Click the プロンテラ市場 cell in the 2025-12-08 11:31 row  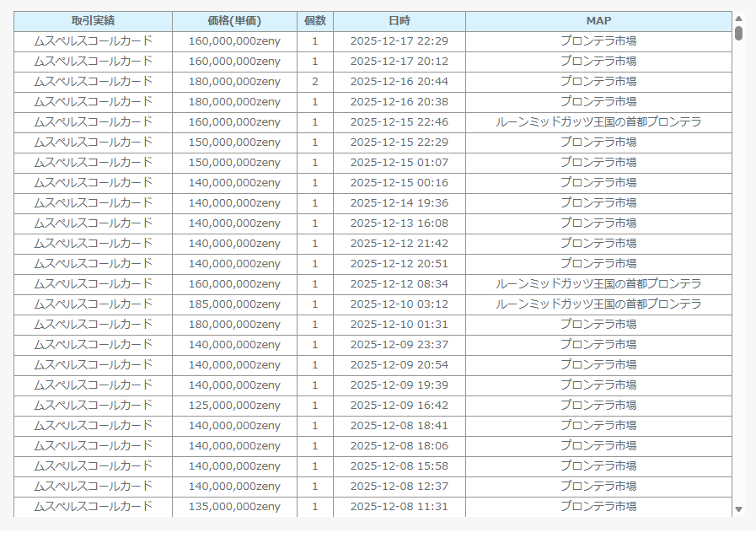[x=598, y=507]
